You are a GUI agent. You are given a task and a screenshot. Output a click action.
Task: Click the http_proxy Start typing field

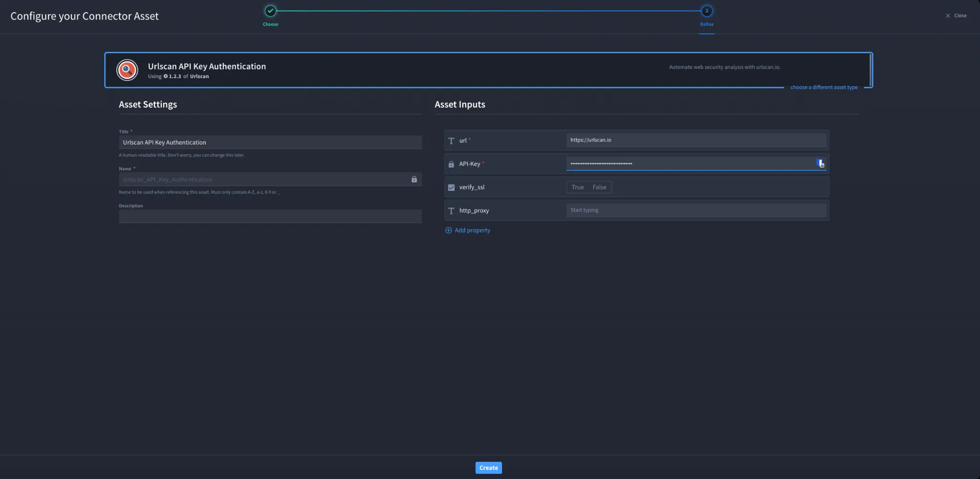(x=696, y=211)
